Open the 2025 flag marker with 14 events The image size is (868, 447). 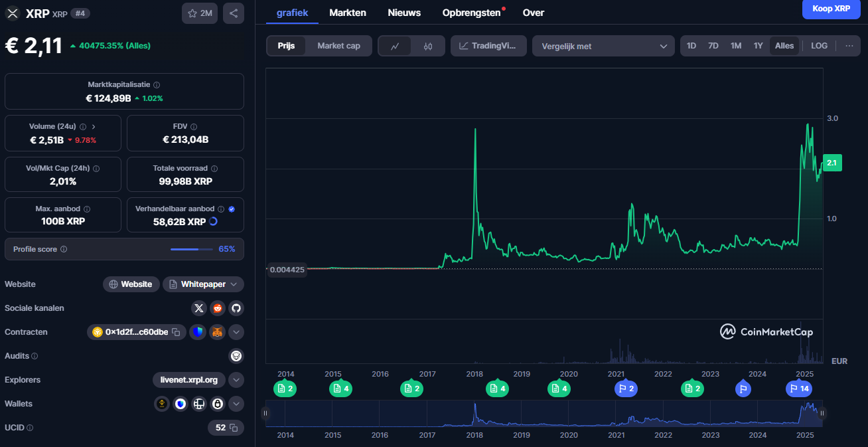[800, 389]
